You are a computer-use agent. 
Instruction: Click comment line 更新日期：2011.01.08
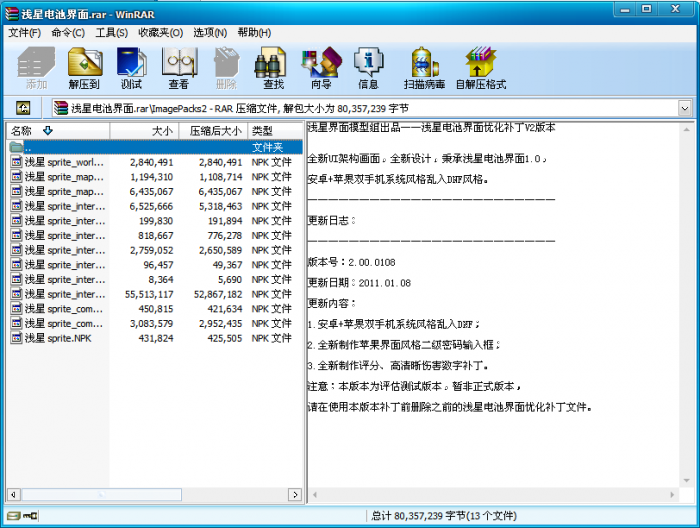click(359, 283)
